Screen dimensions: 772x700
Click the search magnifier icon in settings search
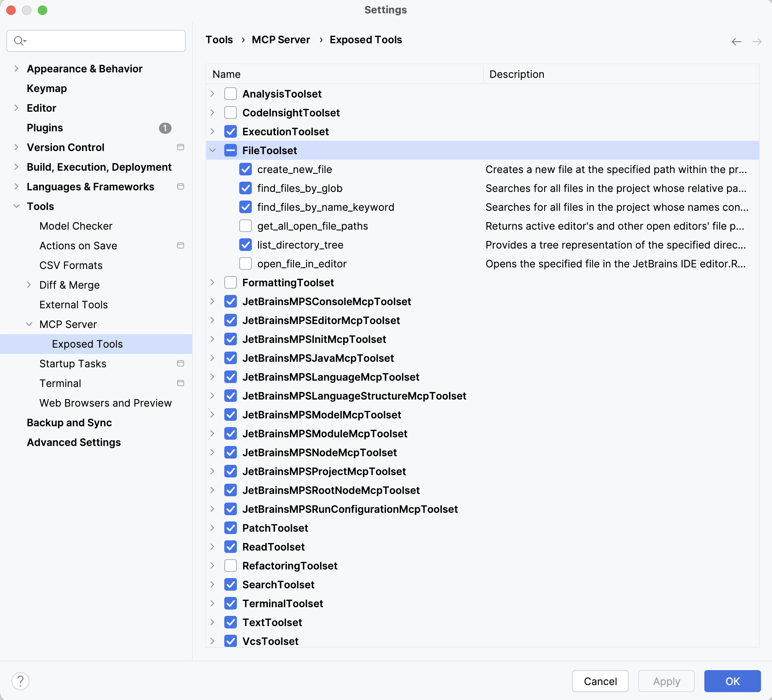[20, 41]
